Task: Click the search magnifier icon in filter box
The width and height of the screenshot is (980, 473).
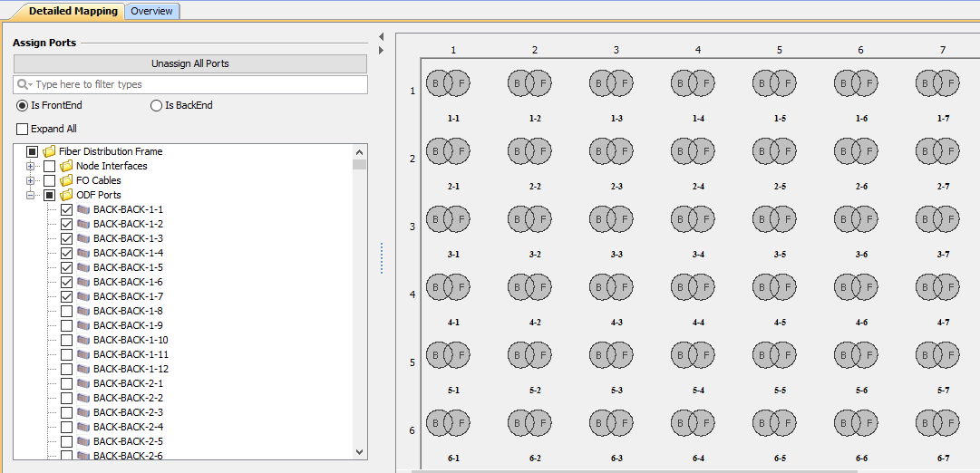Action: point(24,84)
